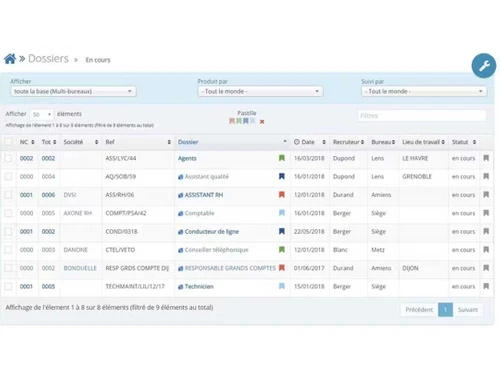Sort table by Ref column
This screenshot has height=375, width=500.
point(138,142)
